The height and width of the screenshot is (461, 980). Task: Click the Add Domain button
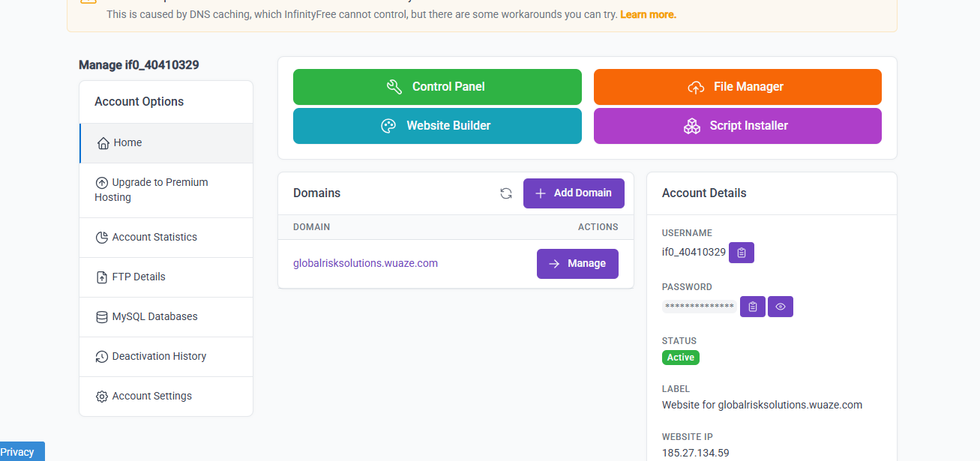point(574,193)
